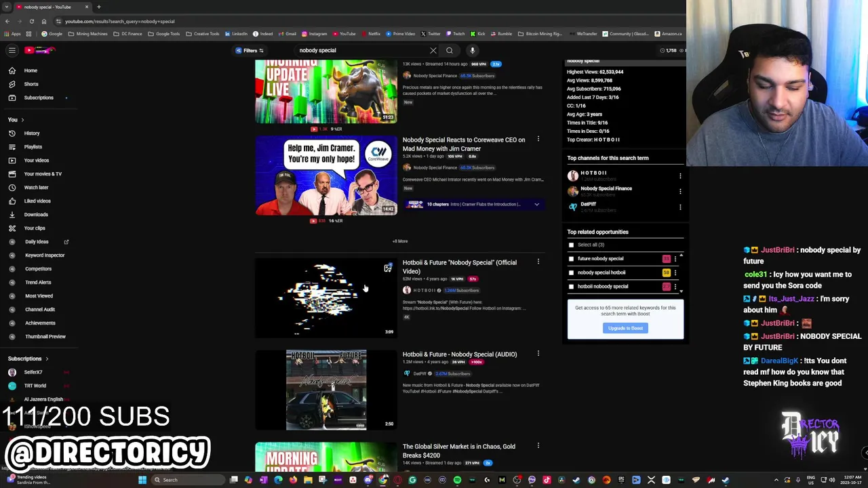Image resolution: width=868 pixels, height=488 pixels.
Task: Open options for the Nobody Special AUDIO video
Action: tap(538, 354)
